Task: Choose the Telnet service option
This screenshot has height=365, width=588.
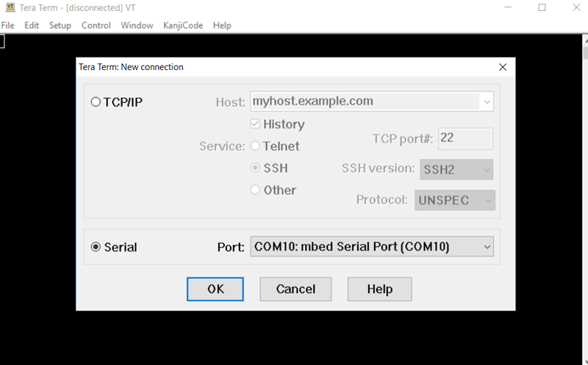Action: (x=256, y=146)
